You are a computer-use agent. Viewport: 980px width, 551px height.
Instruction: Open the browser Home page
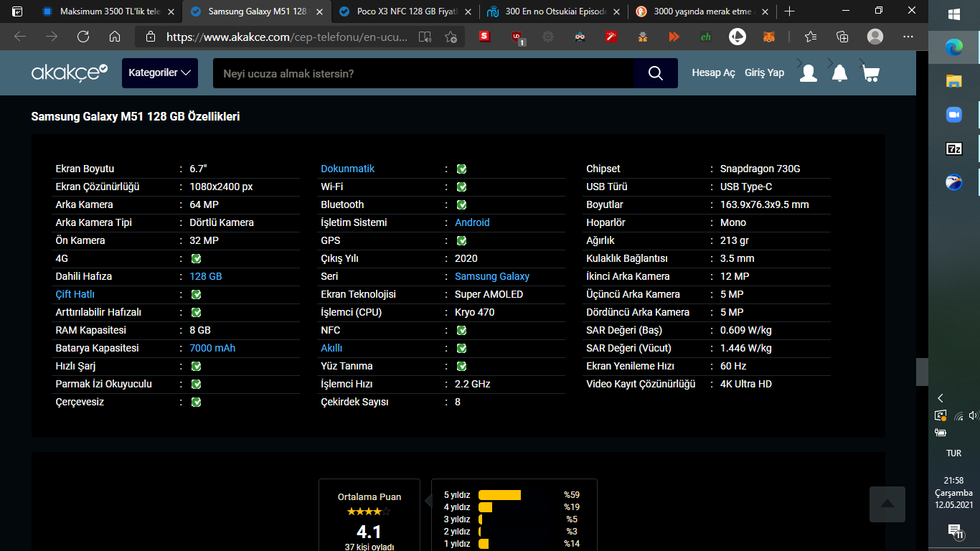pyautogui.click(x=115, y=37)
